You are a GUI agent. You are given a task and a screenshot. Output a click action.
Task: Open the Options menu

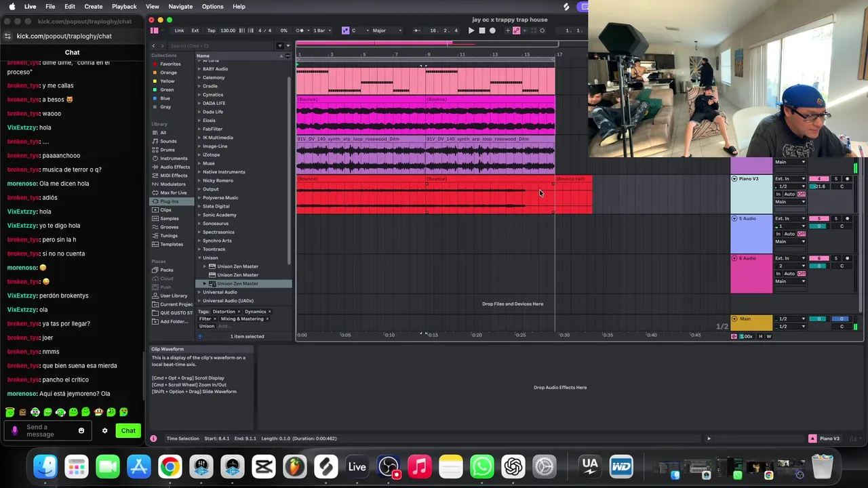tap(212, 6)
